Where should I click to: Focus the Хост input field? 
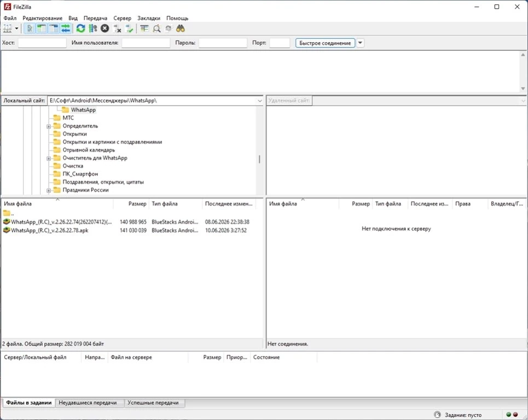(42, 43)
